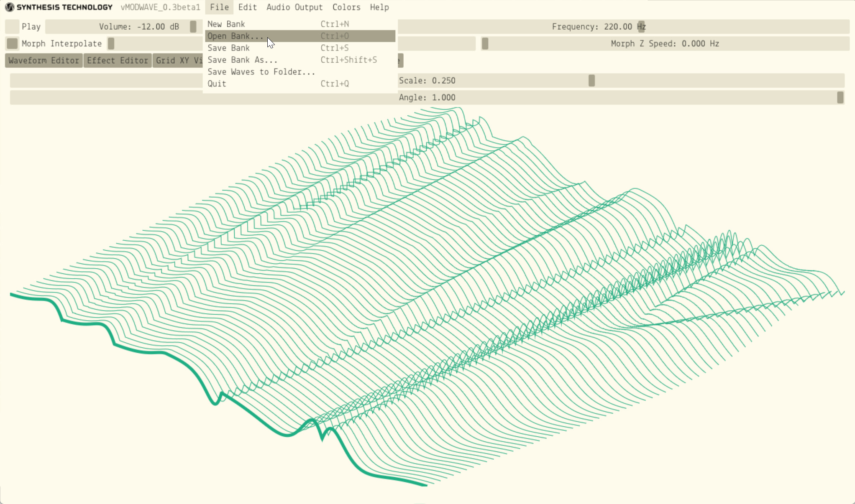Click the Angle slider handle
The image size is (855, 504).
(x=840, y=97)
